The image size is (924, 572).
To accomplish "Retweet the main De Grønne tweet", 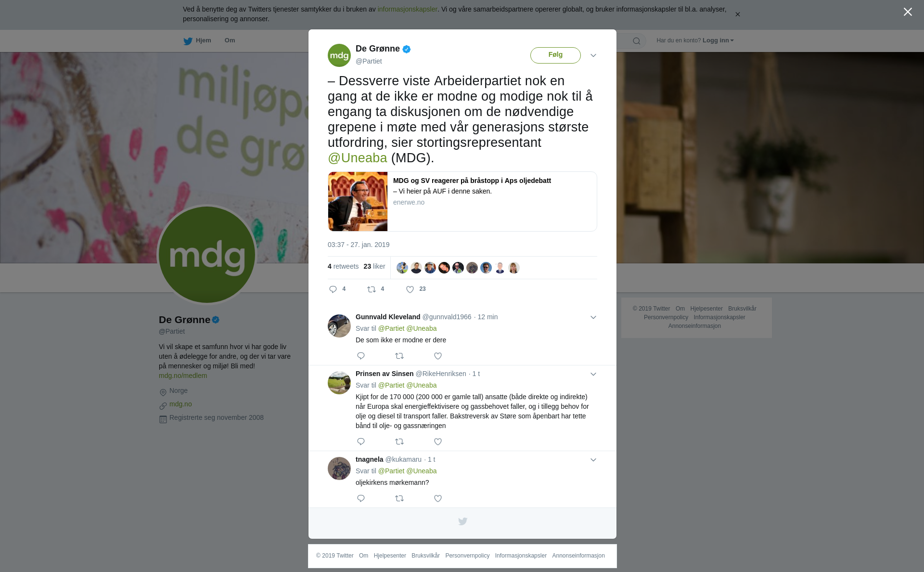I will point(372,289).
